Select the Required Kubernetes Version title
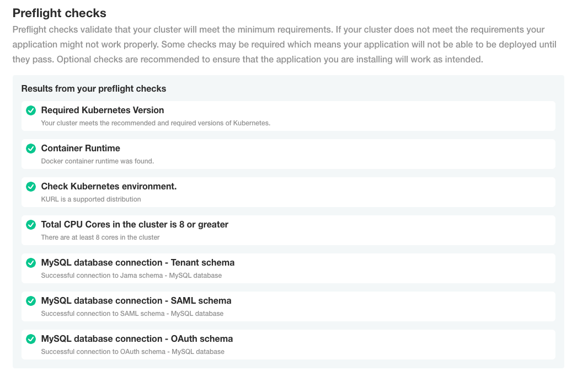The image size is (588, 381). 103,110
